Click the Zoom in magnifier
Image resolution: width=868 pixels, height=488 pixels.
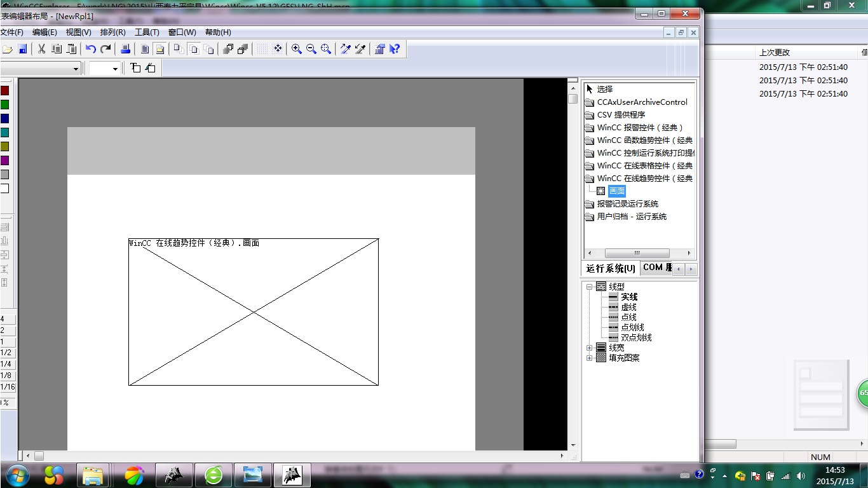coord(296,49)
